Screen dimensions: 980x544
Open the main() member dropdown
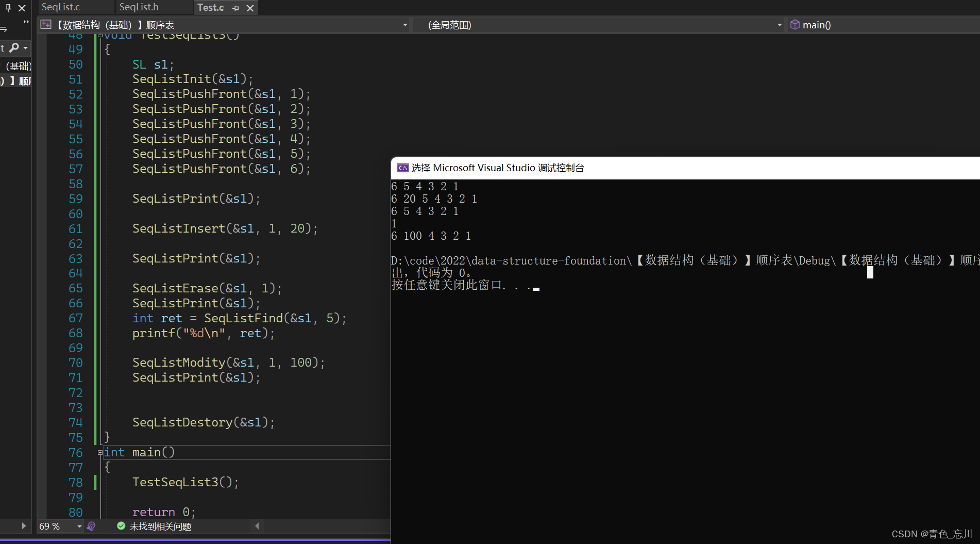[x=884, y=25]
